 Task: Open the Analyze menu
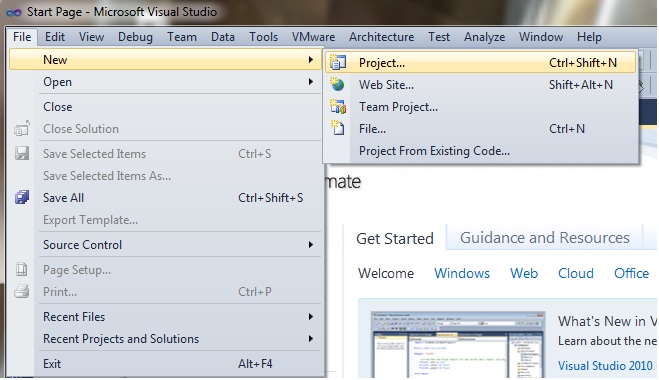click(x=484, y=37)
